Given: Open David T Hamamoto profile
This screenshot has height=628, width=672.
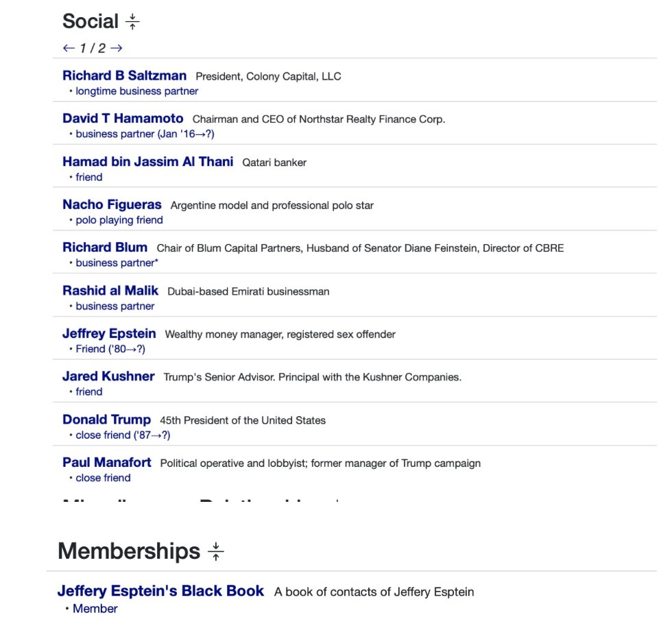Looking at the screenshot, I should (123, 119).
